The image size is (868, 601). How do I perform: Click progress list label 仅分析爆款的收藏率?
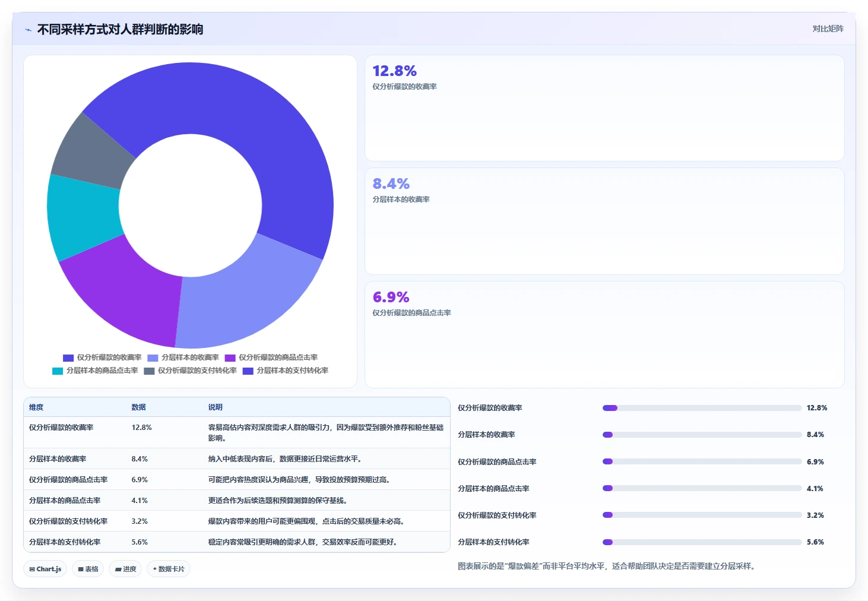[x=490, y=408]
